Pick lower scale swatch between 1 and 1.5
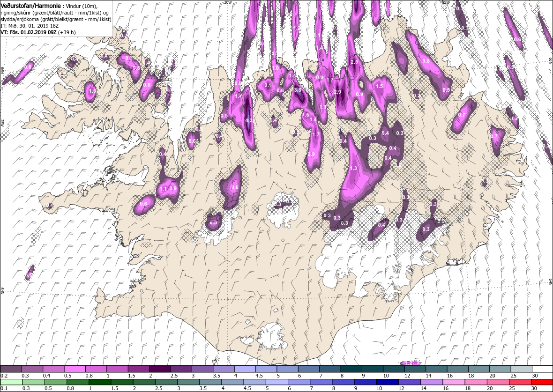The height and width of the screenshot is (392, 553). tap(100, 382)
